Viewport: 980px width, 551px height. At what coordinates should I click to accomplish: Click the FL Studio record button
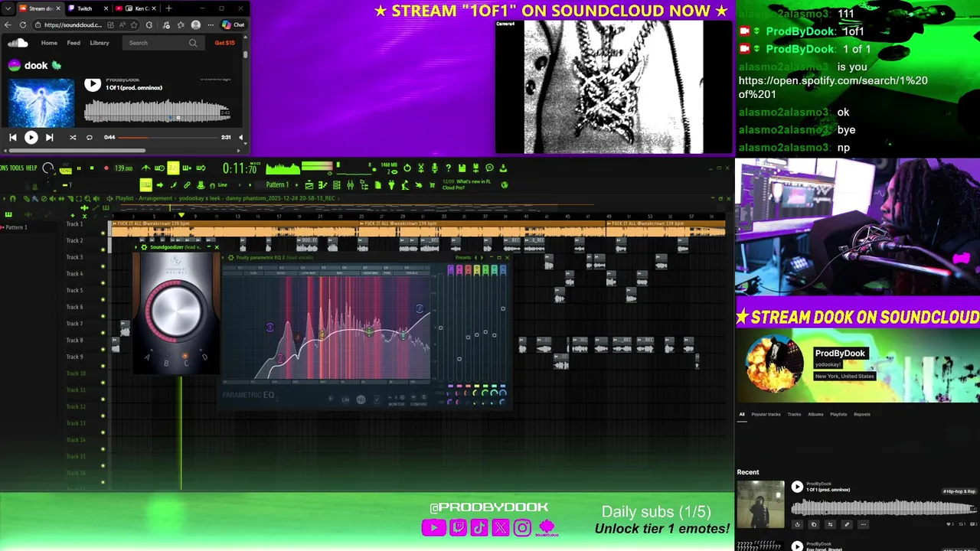(x=106, y=168)
